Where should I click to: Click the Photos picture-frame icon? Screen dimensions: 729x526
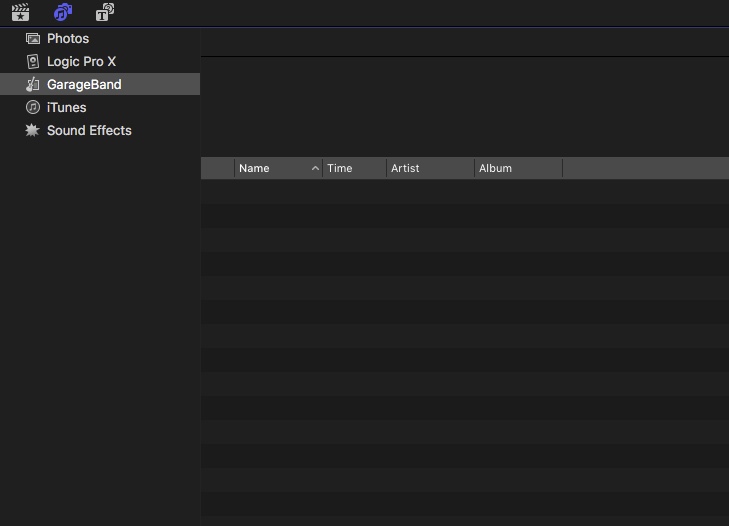click(x=33, y=39)
